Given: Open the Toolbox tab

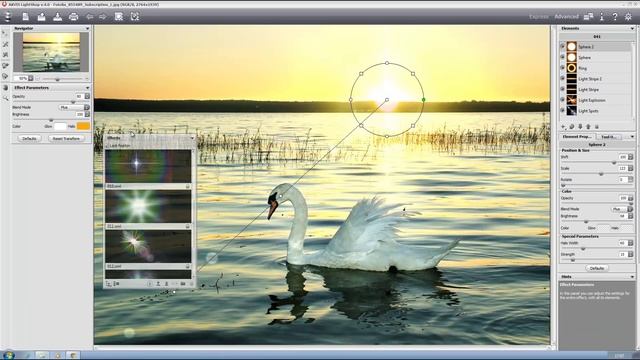Looking at the screenshot, I should click(x=609, y=137).
